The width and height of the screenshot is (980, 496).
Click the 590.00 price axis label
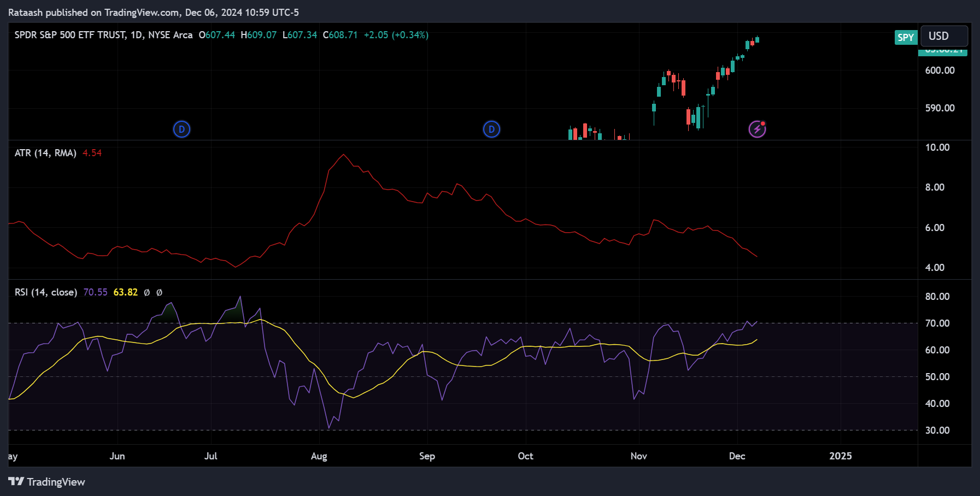(940, 108)
